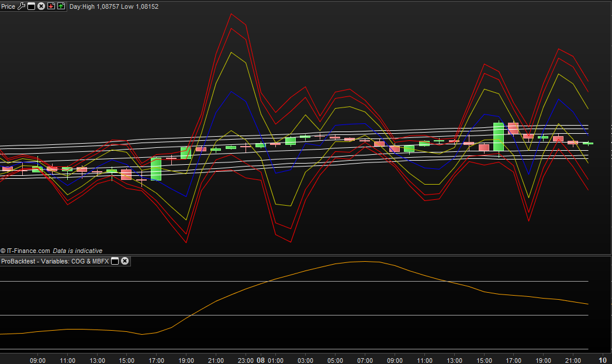Screen dimensions: 612x364
Task: Maximize the Price panel window icon
Action: tap(32, 6)
